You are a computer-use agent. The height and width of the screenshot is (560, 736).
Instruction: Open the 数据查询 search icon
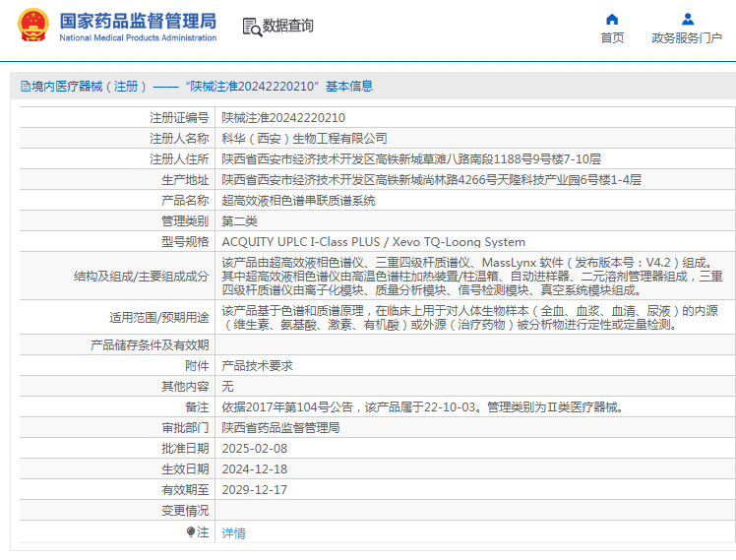(252, 28)
